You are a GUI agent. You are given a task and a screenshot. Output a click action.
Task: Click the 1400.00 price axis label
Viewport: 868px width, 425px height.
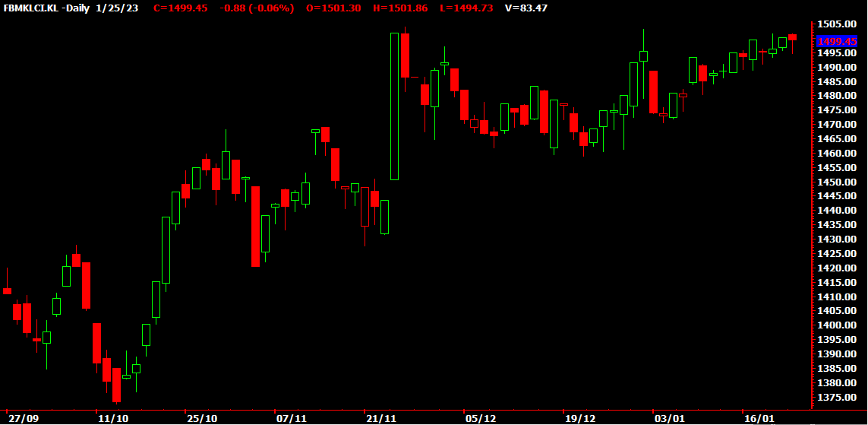838,326
